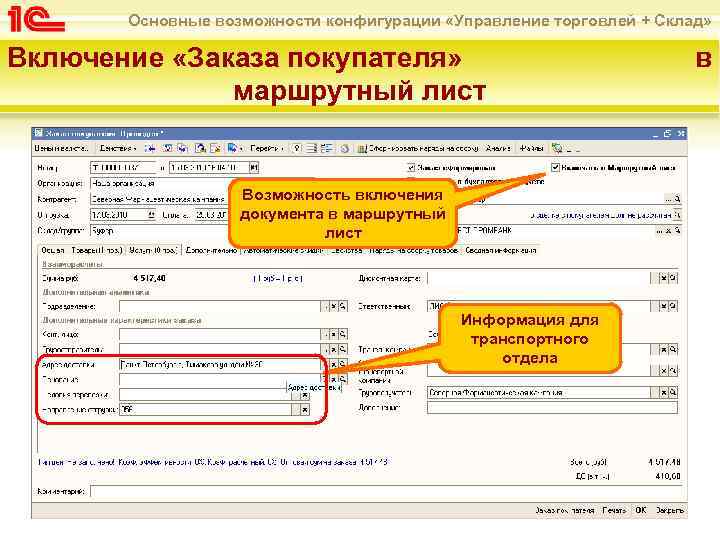
Task: Click into the «Подразделение» field
Action: 219,306
